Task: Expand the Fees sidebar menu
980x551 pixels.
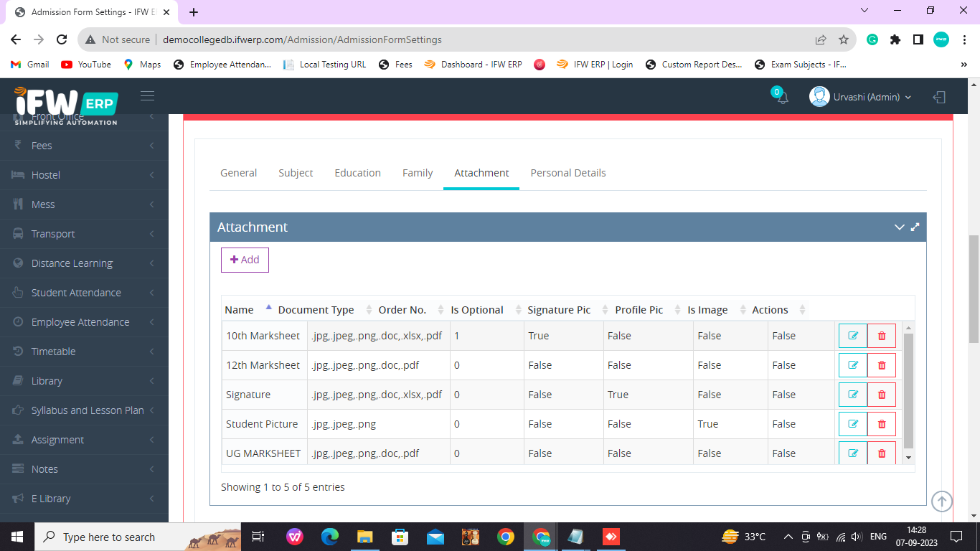Action: coord(84,145)
